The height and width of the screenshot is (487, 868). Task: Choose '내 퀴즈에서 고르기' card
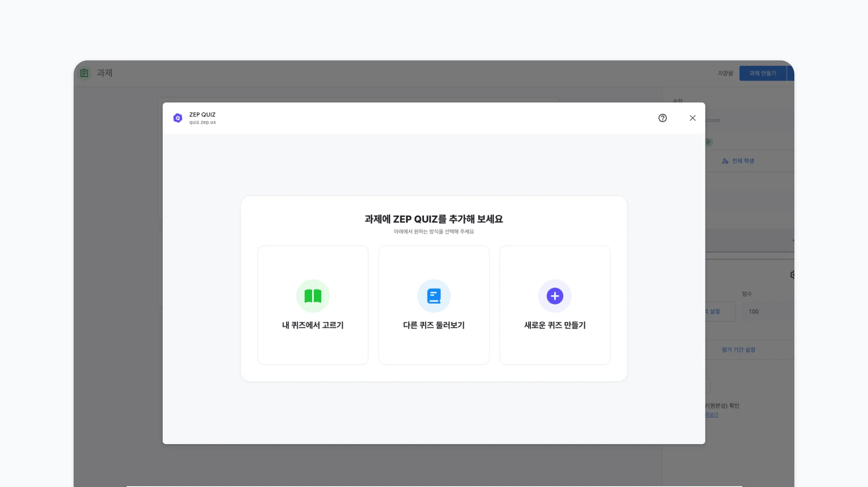tap(313, 305)
